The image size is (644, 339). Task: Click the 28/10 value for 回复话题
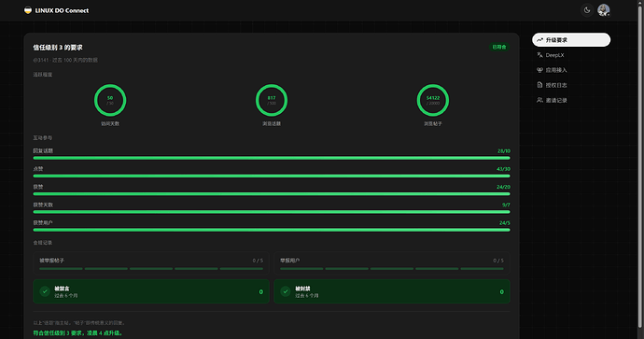(504, 150)
